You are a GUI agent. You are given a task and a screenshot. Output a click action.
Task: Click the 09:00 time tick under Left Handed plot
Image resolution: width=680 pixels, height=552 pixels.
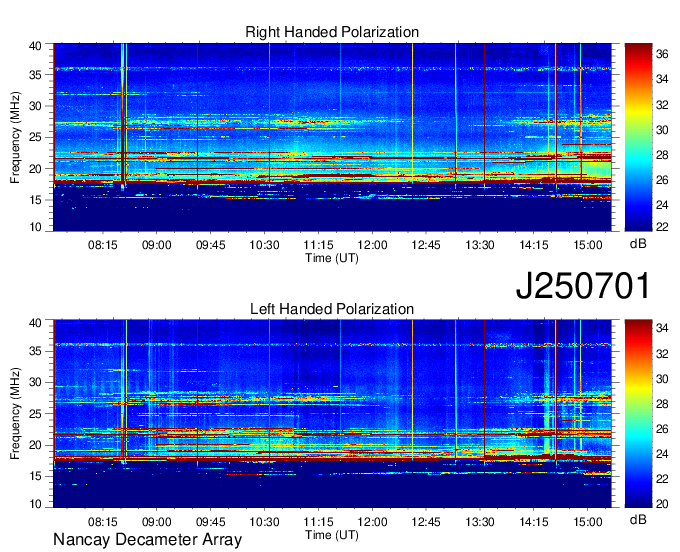click(157, 522)
